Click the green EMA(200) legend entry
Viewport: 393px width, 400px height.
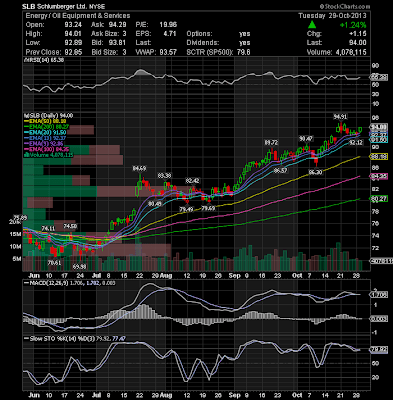point(46,127)
